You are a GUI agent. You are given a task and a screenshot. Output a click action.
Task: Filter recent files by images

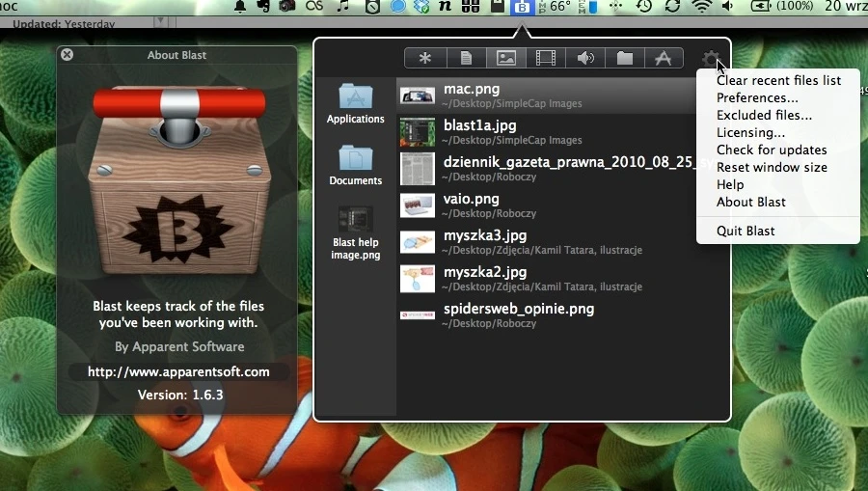pyautogui.click(x=506, y=58)
